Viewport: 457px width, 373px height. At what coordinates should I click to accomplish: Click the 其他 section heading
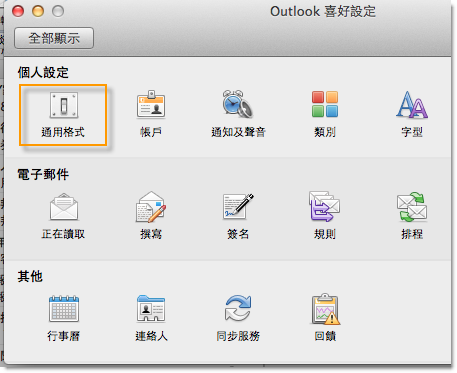[x=30, y=276]
